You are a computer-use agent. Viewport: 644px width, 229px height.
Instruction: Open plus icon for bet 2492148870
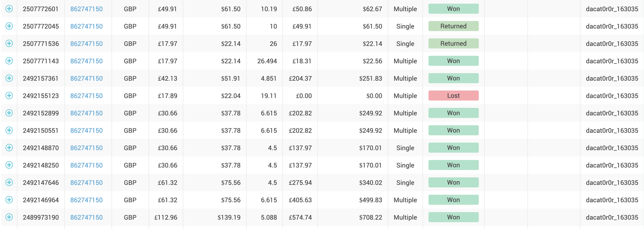click(x=9, y=148)
